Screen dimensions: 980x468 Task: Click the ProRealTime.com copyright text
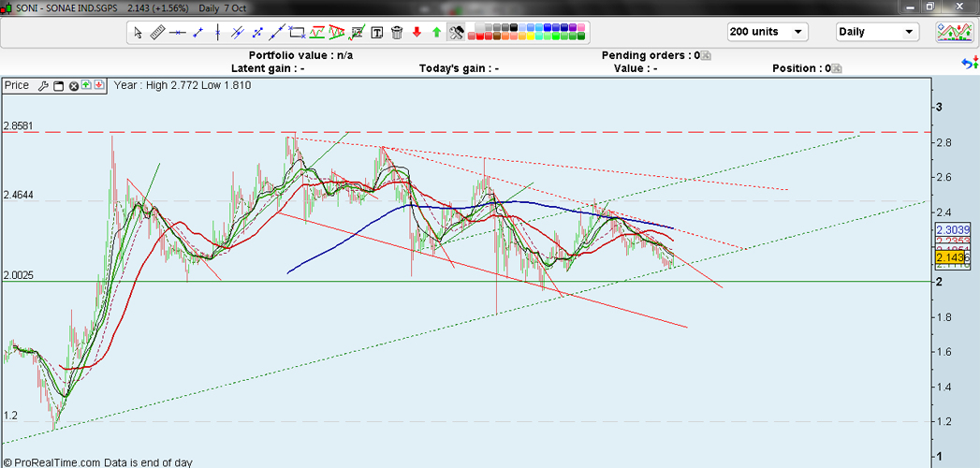97,463
